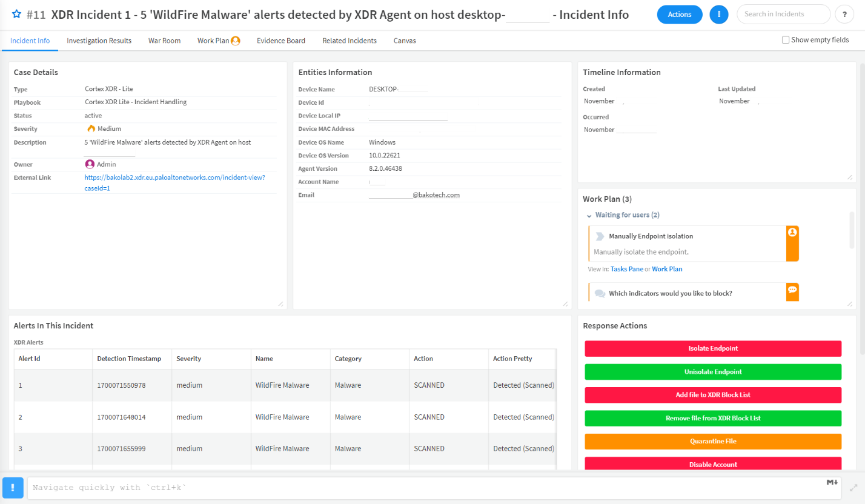
Task: Open the External Link incident-view URL
Action: [175, 183]
